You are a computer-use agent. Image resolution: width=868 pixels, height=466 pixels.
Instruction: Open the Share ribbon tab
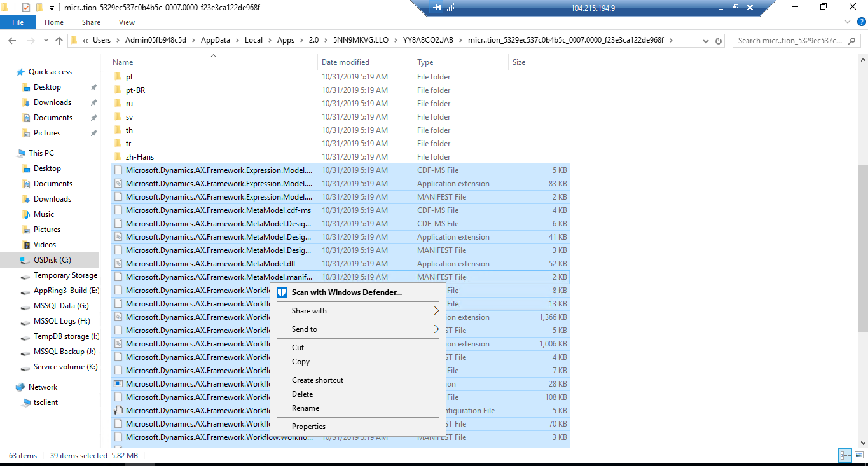tap(91, 22)
